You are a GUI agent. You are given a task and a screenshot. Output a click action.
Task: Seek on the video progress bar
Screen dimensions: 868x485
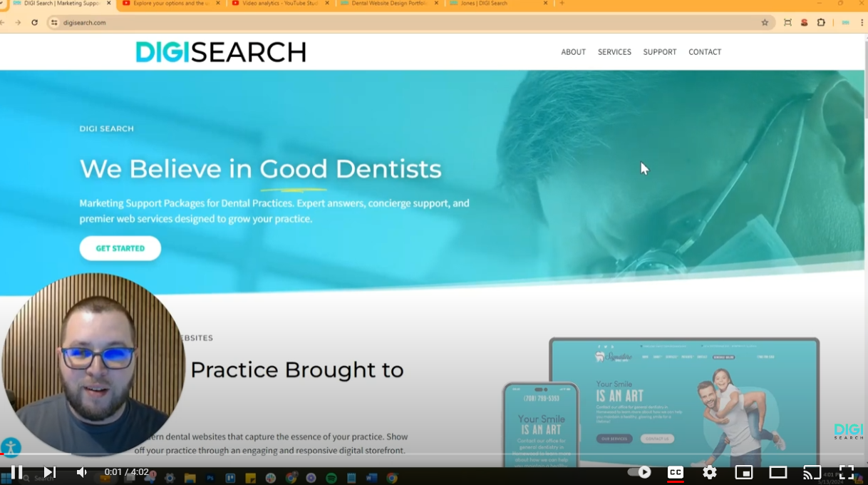tap(434, 454)
